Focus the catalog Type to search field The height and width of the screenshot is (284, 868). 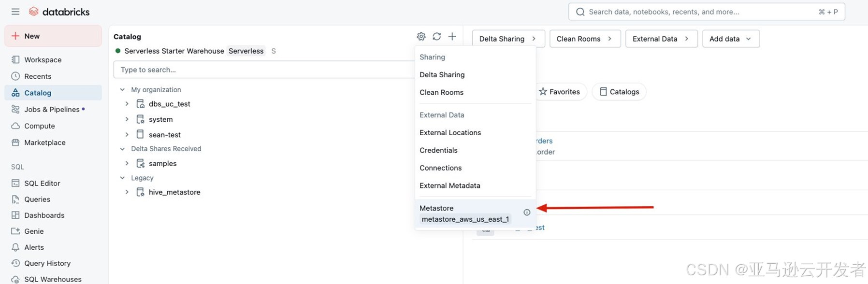click(264, 70)
